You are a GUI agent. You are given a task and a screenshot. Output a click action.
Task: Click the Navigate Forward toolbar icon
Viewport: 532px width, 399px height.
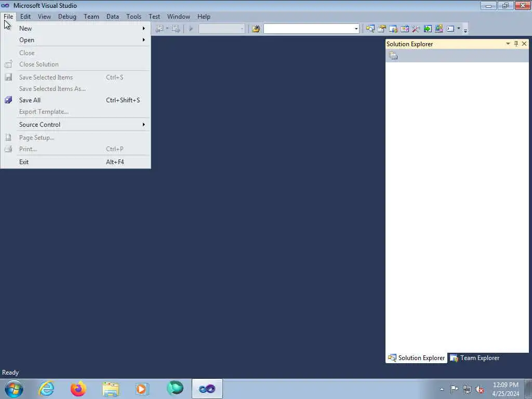(176, 29)
